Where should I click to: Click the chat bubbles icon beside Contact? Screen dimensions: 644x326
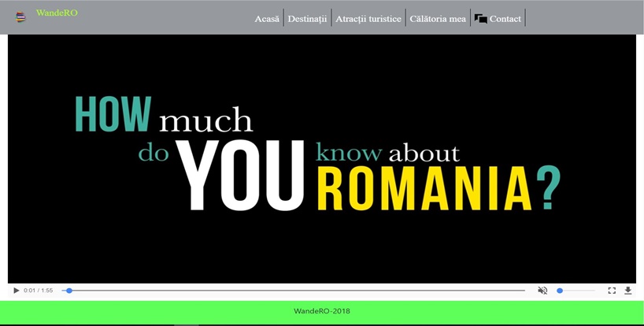(x=480, y=19)
